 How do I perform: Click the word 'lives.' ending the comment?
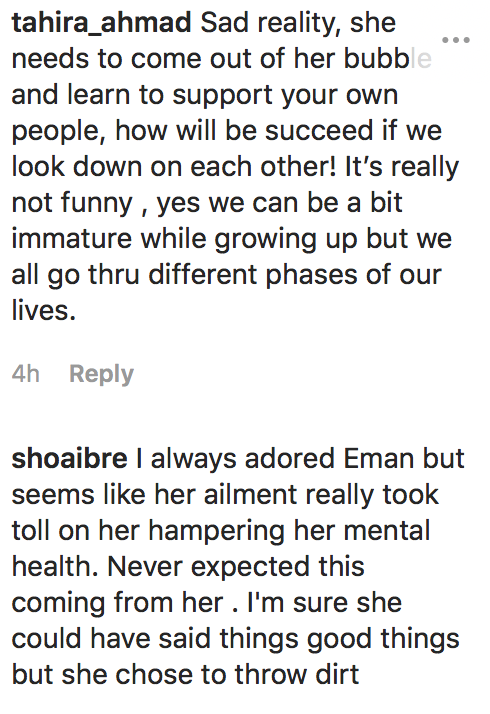(x=44, y=311)
